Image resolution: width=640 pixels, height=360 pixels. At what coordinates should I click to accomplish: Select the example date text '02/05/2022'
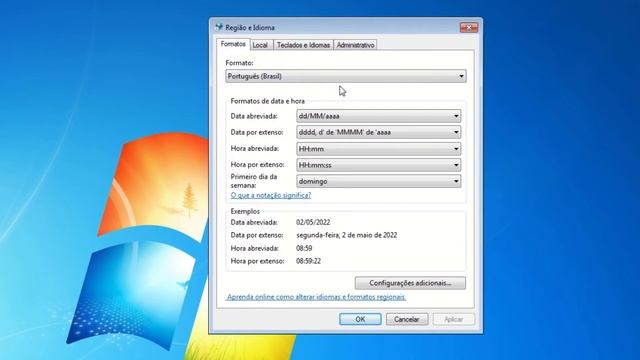313,222
